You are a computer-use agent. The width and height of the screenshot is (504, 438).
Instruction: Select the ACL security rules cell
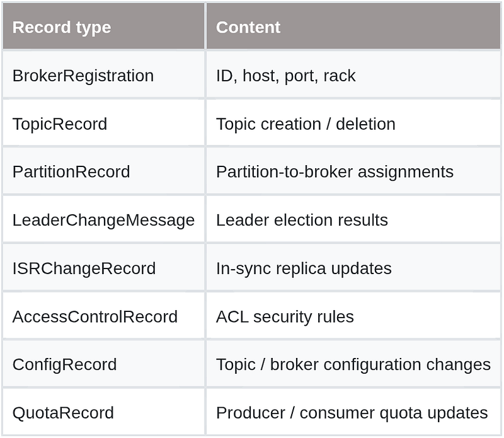(x=353, y=316)
